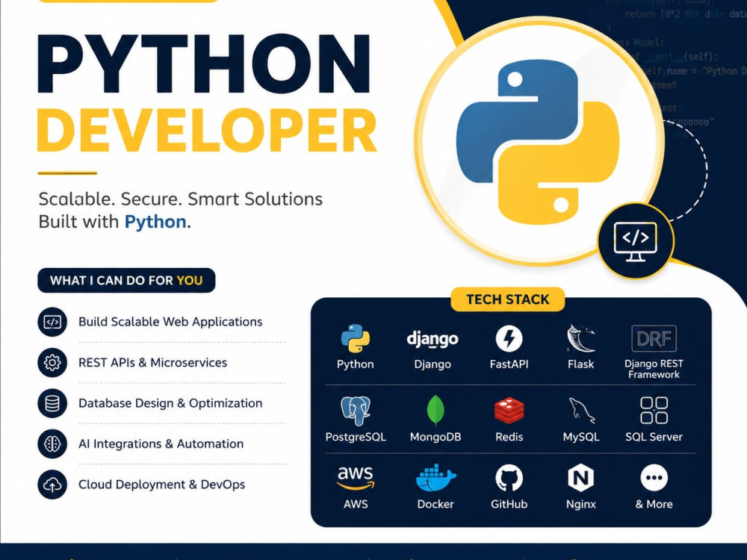Click the WHAT I CAN DO FOR YOU badge
The width and height of the screenshot is (747, 560).
click(126, 281)
